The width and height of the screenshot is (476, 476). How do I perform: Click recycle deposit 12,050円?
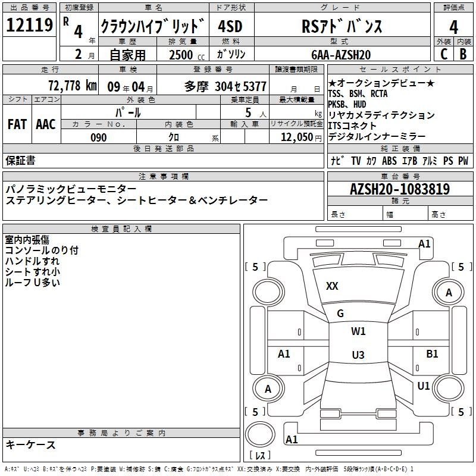(301, 137)
